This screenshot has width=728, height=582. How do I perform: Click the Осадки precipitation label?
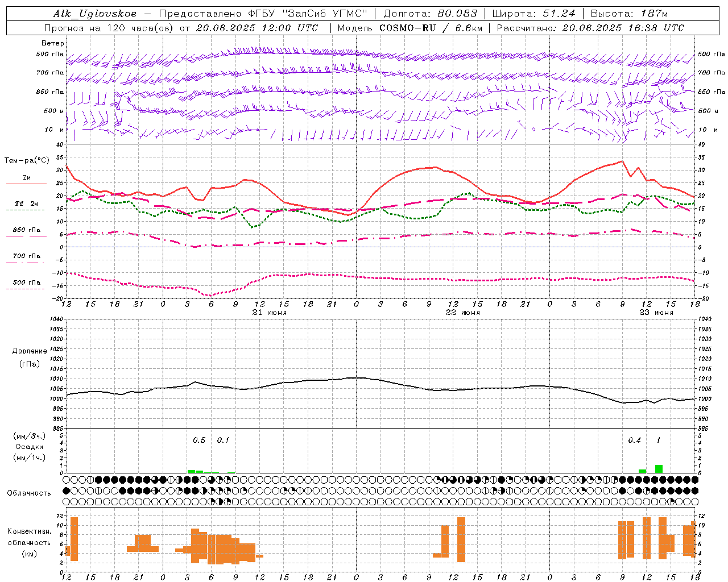[x=30, y=447]
